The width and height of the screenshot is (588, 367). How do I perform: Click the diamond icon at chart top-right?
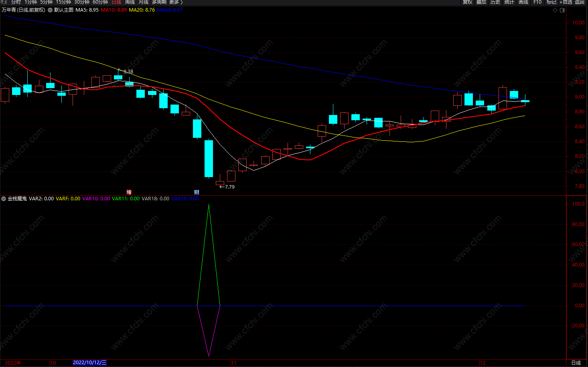click(555, 10)
